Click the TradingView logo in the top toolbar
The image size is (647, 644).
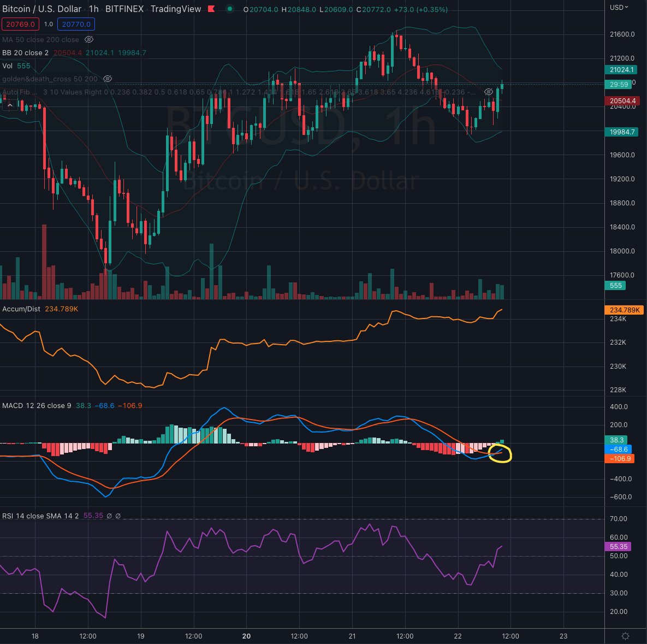(176, 9)
